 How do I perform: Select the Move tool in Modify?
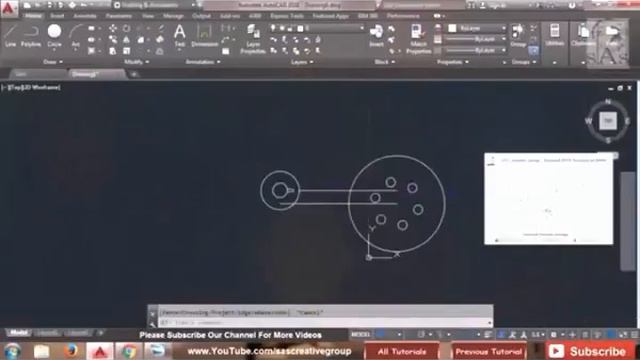[113, 28]
